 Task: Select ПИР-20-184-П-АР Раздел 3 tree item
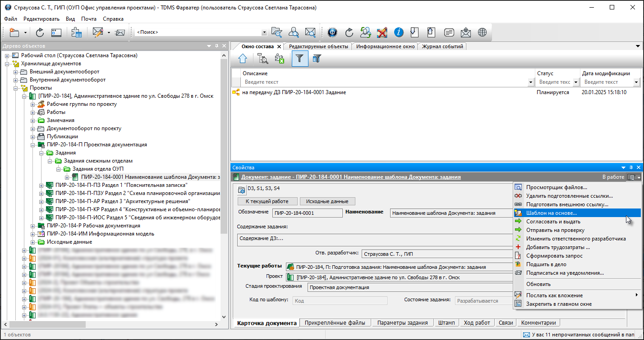(122, 201)
